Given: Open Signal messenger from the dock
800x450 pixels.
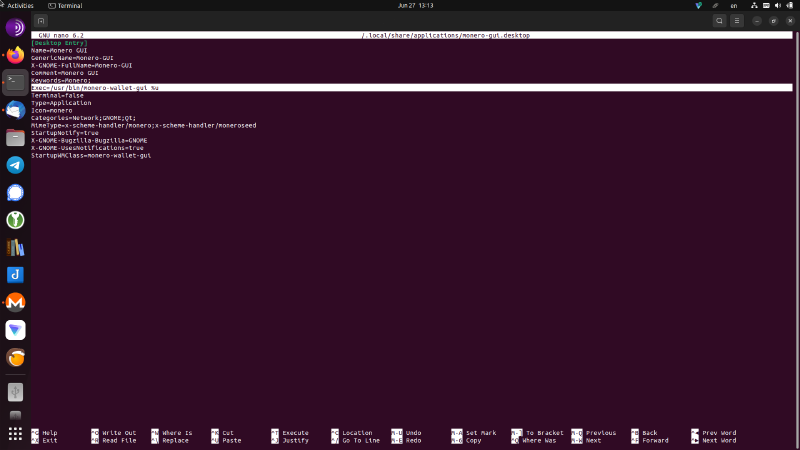Looking at the screenshot, I should 15,192.
